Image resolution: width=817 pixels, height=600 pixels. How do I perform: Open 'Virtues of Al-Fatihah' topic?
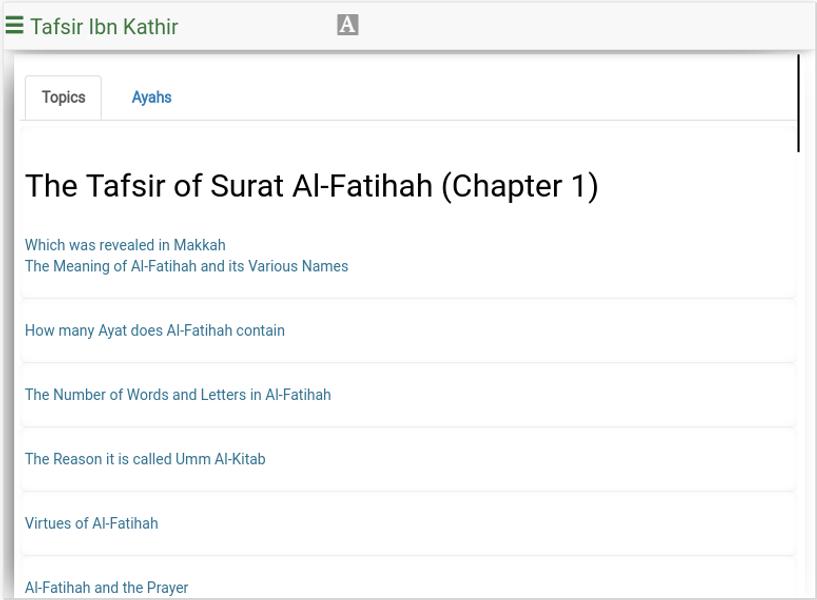92,523
